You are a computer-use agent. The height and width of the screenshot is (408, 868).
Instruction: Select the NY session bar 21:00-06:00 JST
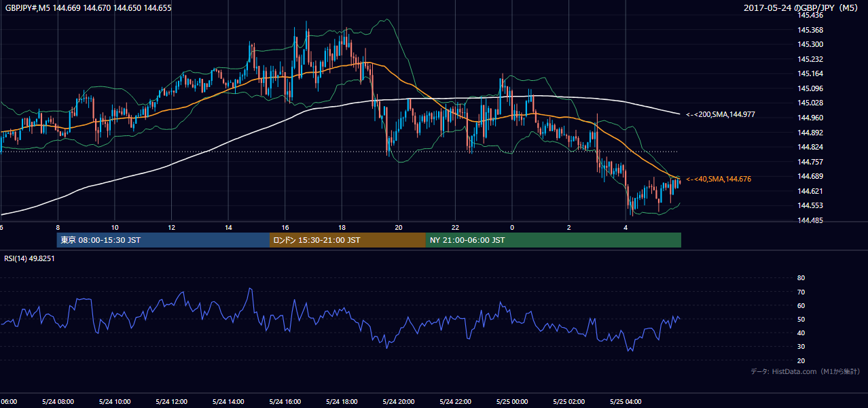[x=554, y=240]
